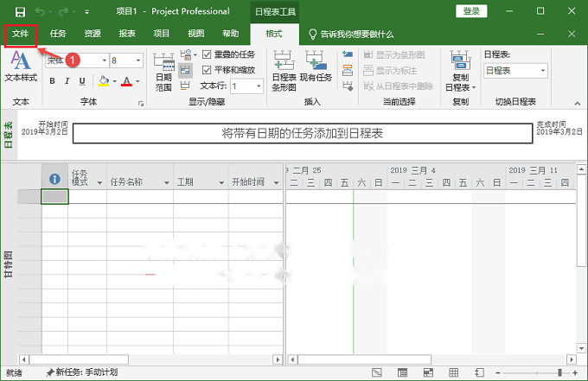The height and width of the screenshot is (381, 588).
Task: Toggle Italic formatting
Action: coord(67,81)
